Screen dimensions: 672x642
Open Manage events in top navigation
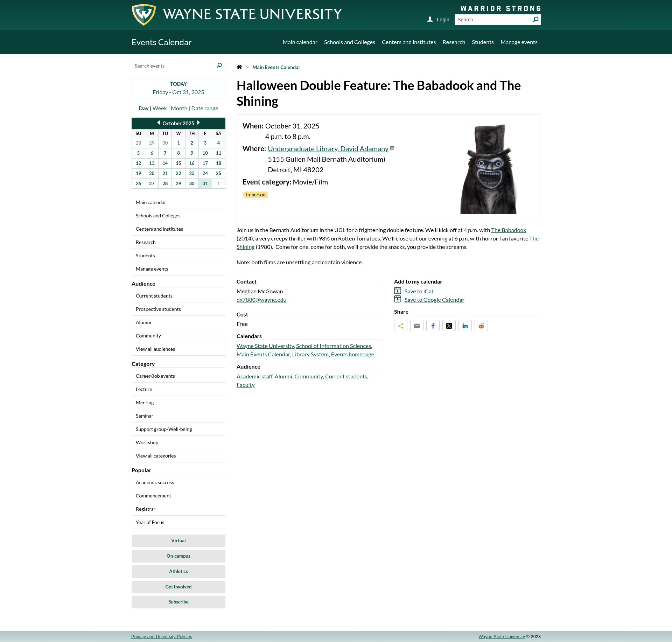(519, 42)
